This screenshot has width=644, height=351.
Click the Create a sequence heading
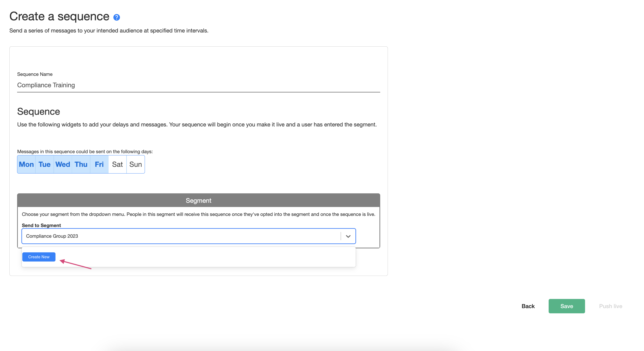click(59, 17)
